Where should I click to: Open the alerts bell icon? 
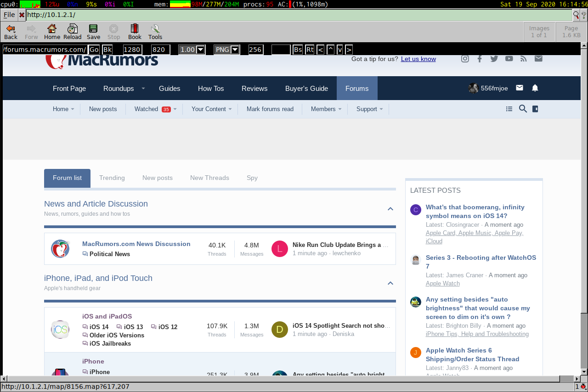pos(535,88)
